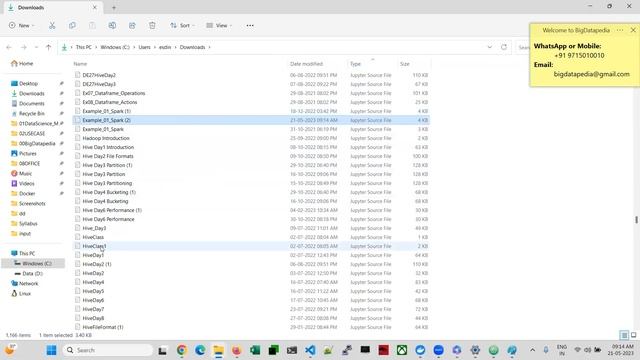Switch to Details view icon in status bar
Image resolution: width=640 pixels, height=360 pixels.
coord(624,335)
